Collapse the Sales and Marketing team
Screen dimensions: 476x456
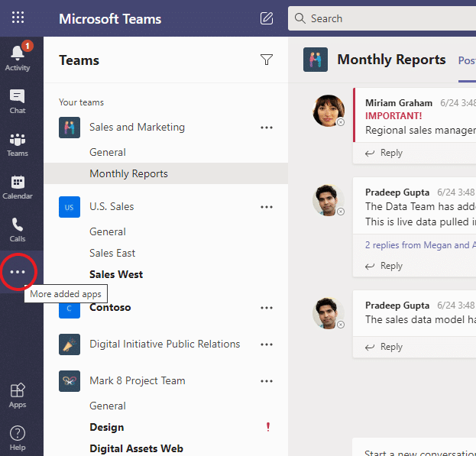pyautogui.click(x=137, y=127)
